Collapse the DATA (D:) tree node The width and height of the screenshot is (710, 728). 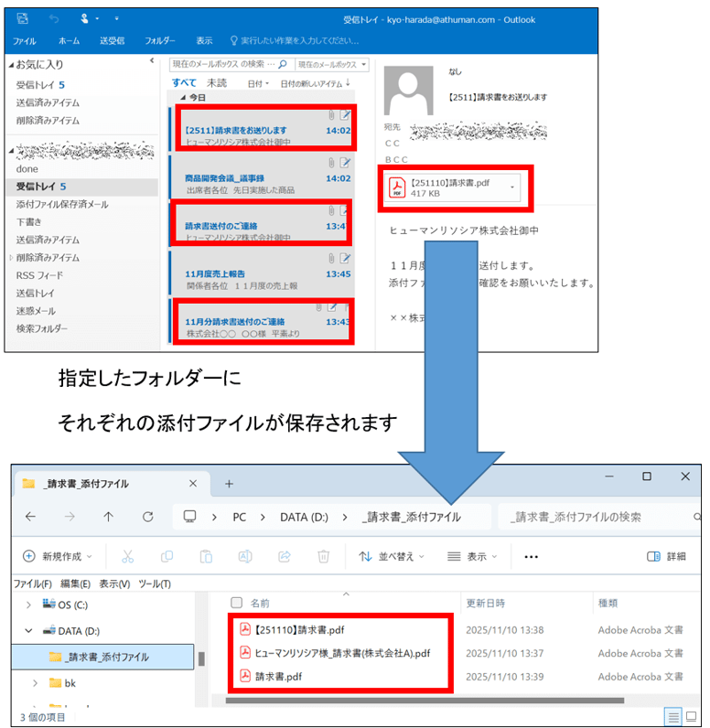tap(28, 630)
